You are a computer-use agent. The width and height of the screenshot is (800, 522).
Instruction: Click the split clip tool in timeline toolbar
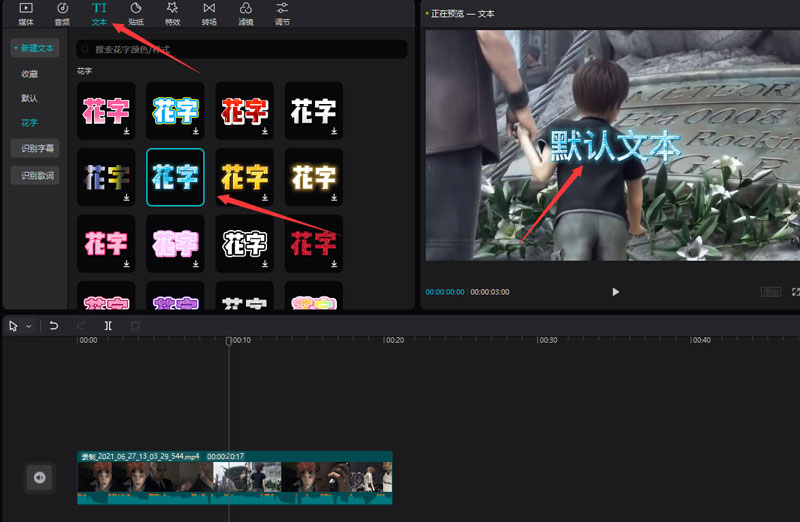point(108,326)
